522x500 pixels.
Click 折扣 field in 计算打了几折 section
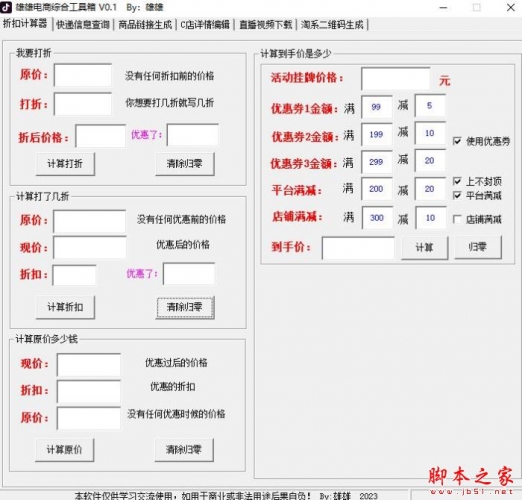74,275
